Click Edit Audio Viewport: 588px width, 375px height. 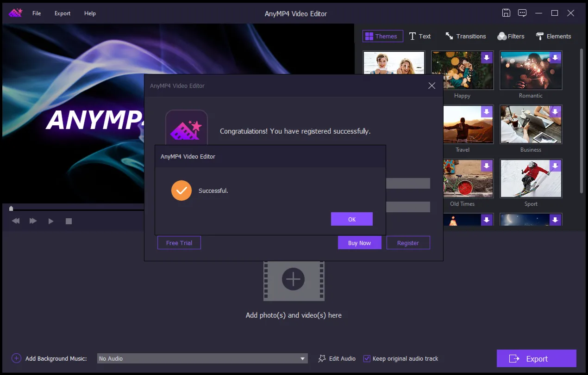click(x=337, y=358)
